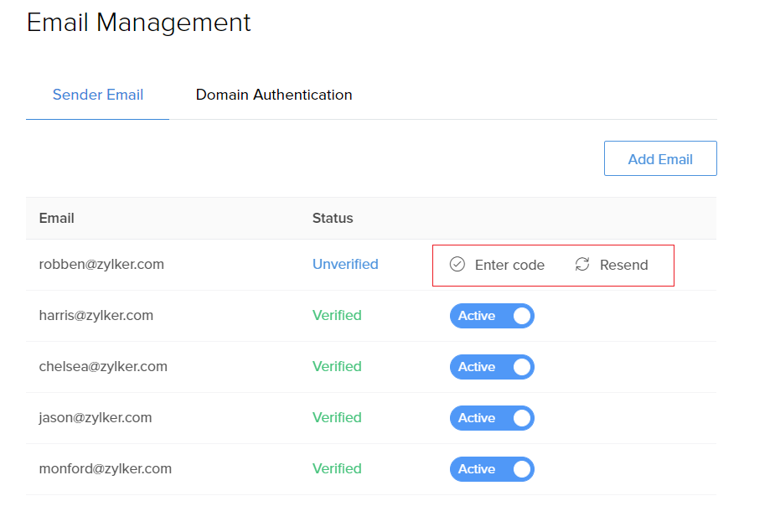Click the Verified status for harris@zylker.com
The width and height of the screenshot is (770, 532).
(337, 315)
